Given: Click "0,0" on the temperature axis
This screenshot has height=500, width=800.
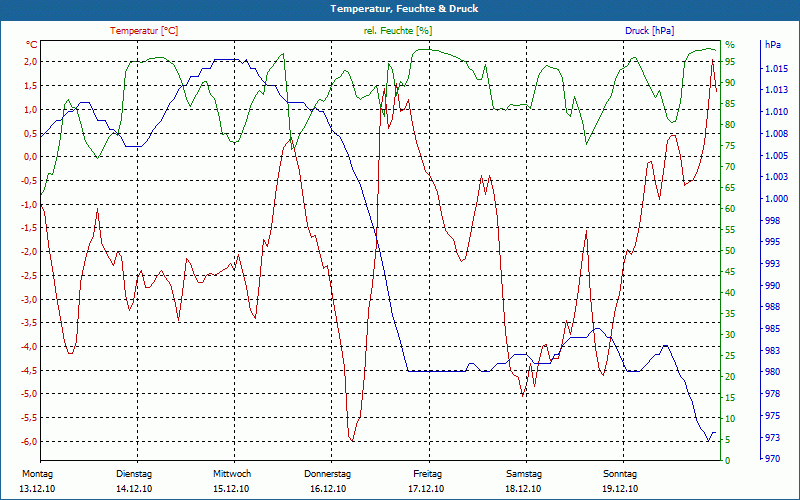Looking at the screenshot, I should [31, 157].
